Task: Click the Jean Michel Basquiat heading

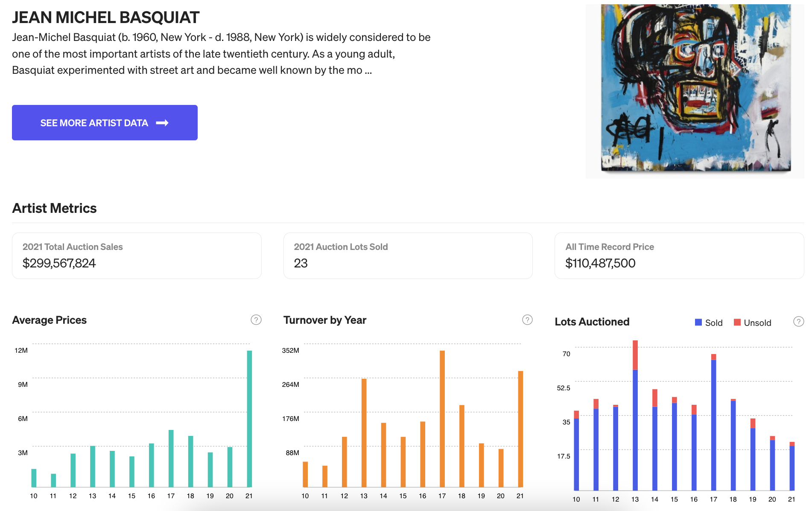Action: pyautogui.click(x=105, y=17)
